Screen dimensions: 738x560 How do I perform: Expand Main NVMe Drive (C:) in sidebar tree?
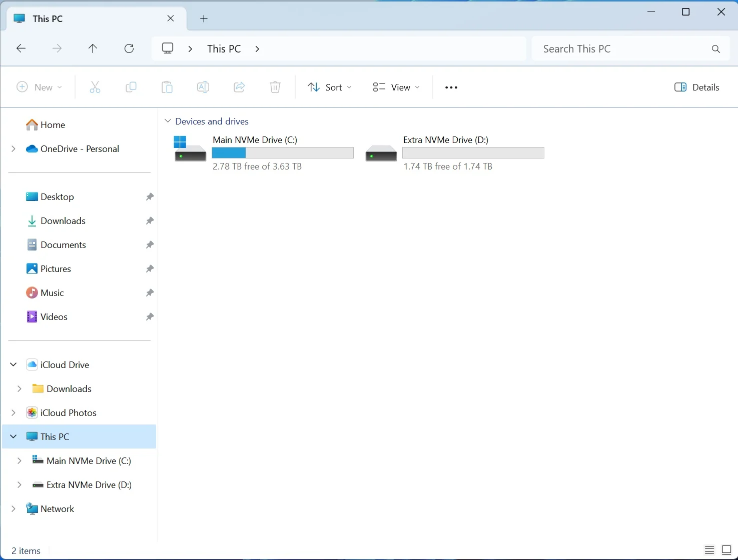click(x=19, y=460)
